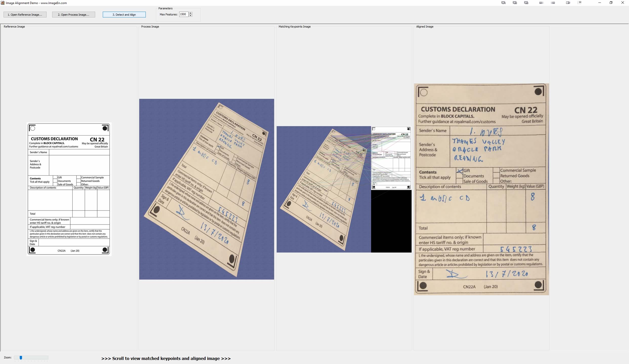629x364 pixels.
Task: Click the 'Reference Image' panel label
Action: point(14,27)
